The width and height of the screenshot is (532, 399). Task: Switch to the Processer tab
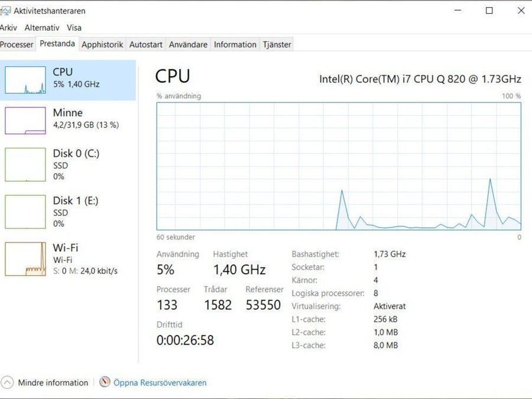pyautogui.click(x=17, y=44)
